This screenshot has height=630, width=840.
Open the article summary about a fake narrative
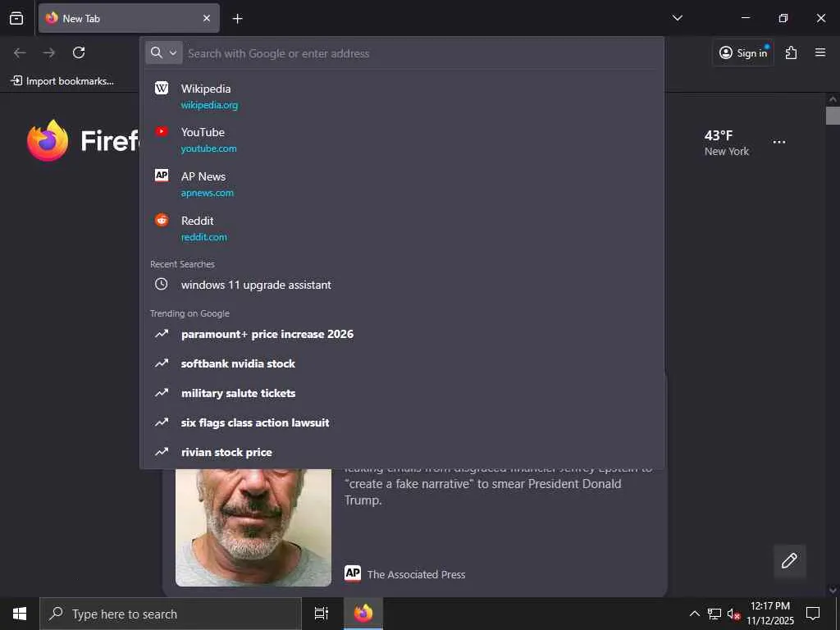(x=498, y=486)
